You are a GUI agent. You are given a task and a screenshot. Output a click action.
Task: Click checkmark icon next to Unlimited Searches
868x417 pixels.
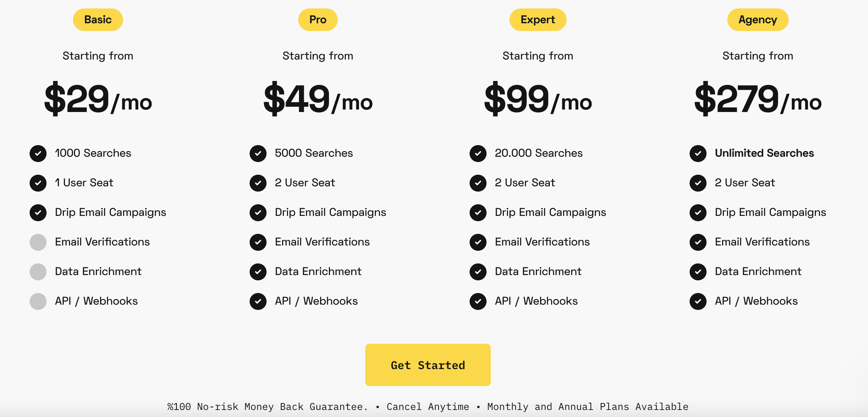click(698, 154)
